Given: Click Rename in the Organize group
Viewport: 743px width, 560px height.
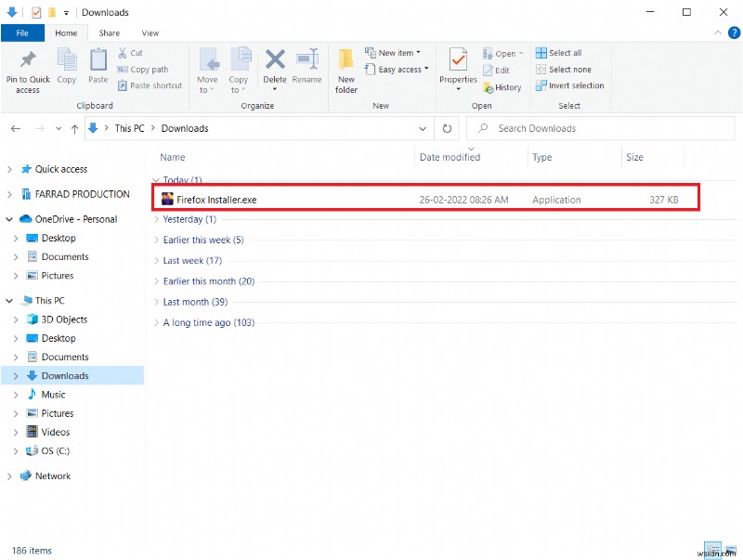Looking at the screenshot, I should pyautogui.click(x=306, y=65).
